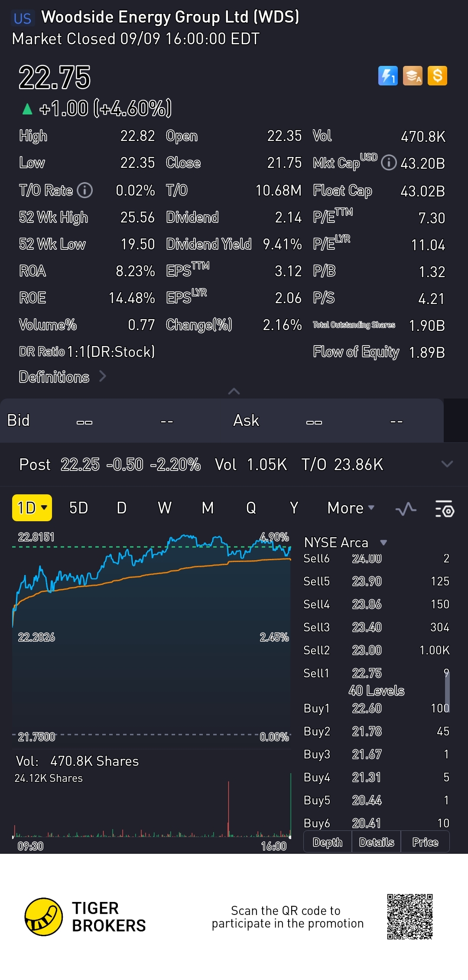The height and width of the screenshot is (980, 468).
Task: Tap the Flow of Equity 1.89B value
Action: (427, 353)
